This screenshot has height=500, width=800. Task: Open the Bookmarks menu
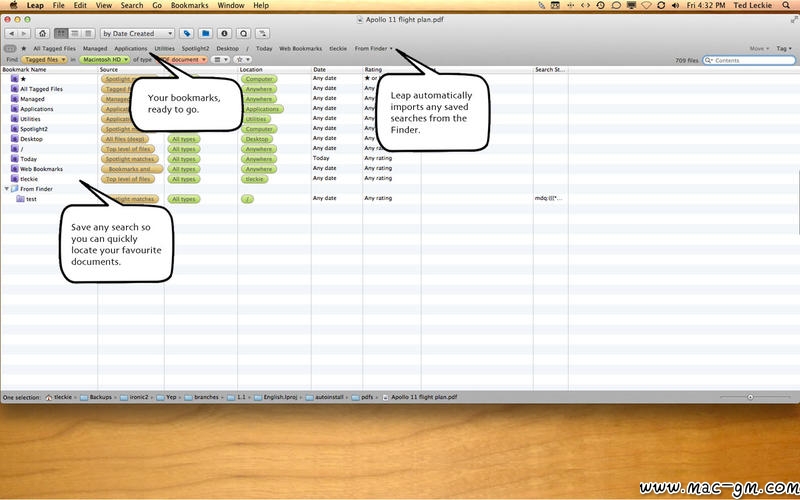[189, 5]
